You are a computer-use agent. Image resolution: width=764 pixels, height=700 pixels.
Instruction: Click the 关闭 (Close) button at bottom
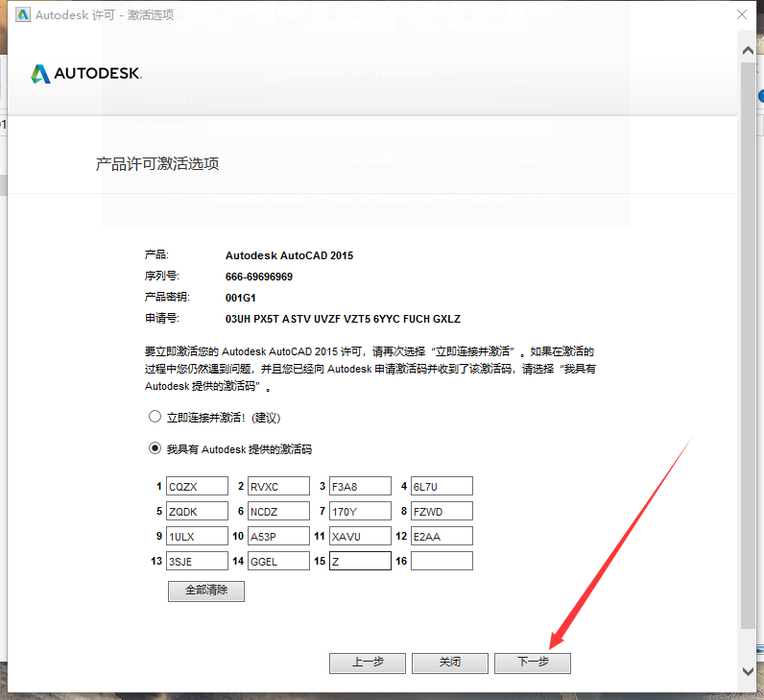point(450,663)
